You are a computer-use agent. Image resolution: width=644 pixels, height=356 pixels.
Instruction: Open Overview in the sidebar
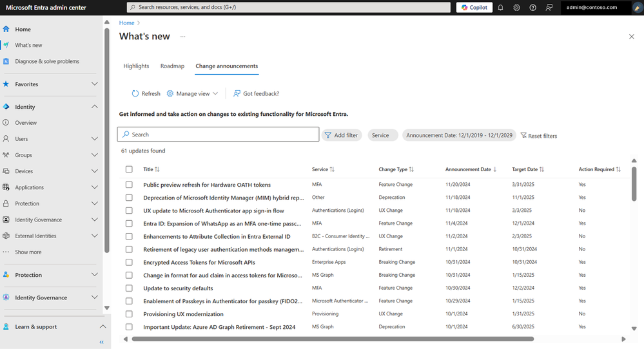click(x=26, y=122)
